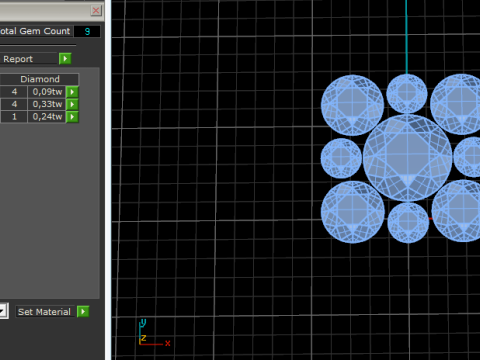Click green arrow for 0,33tw row

coord(72,104)
